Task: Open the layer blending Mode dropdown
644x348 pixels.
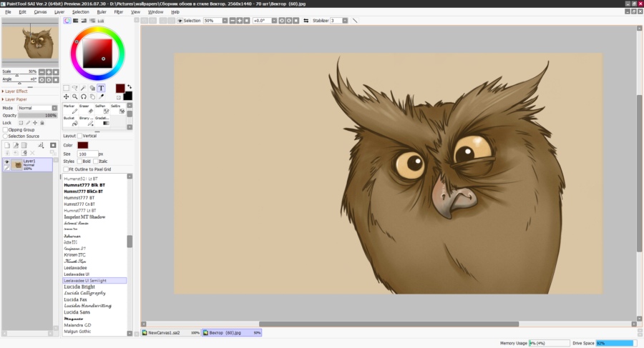Action: pos(37,108)
